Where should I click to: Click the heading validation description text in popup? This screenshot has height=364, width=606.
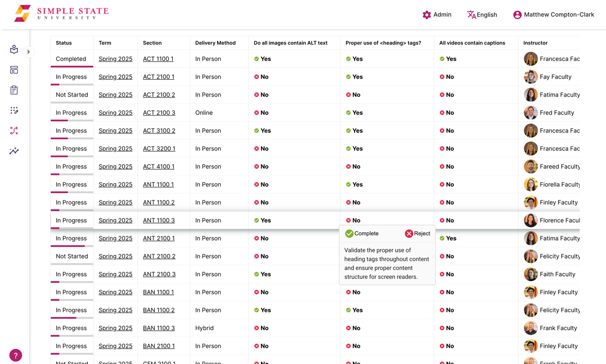tap(387, 264)
